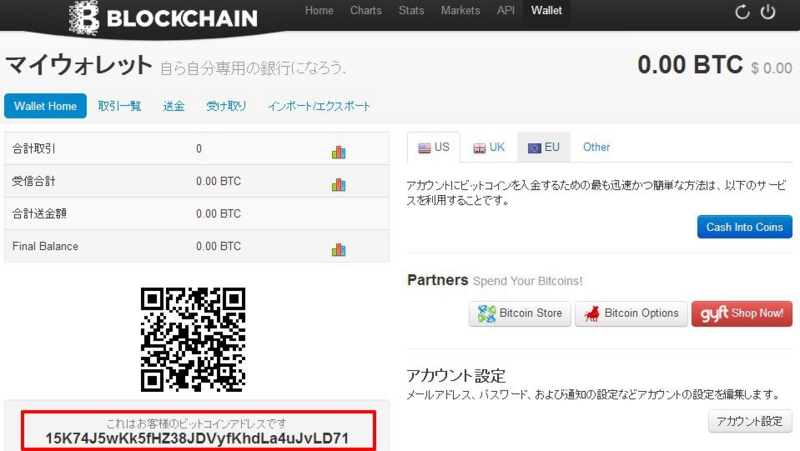The image size is (800, 451).
Task: Click the Bitcoin Options partner button
Action: tap(631, 313)
